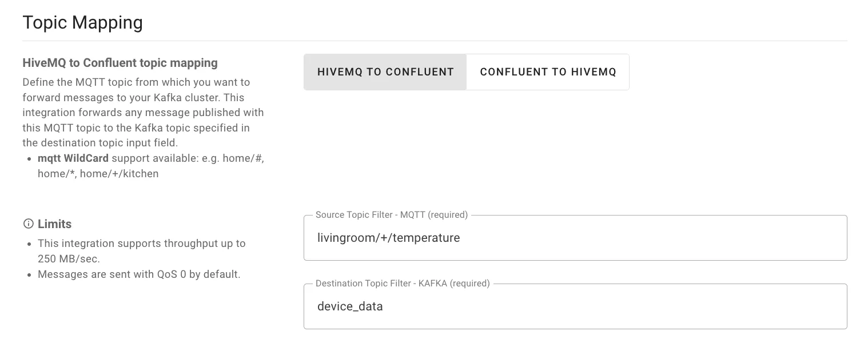Click the HiveMQ to Confluent topic mapping subheading
868x351 pixels.
(x=120, y=62)
